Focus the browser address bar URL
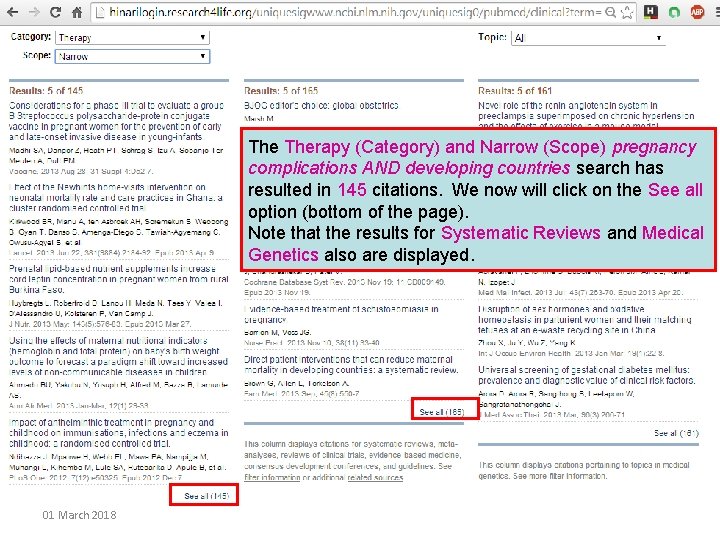The width and height of the screenshot is (720, 540). 354,12
